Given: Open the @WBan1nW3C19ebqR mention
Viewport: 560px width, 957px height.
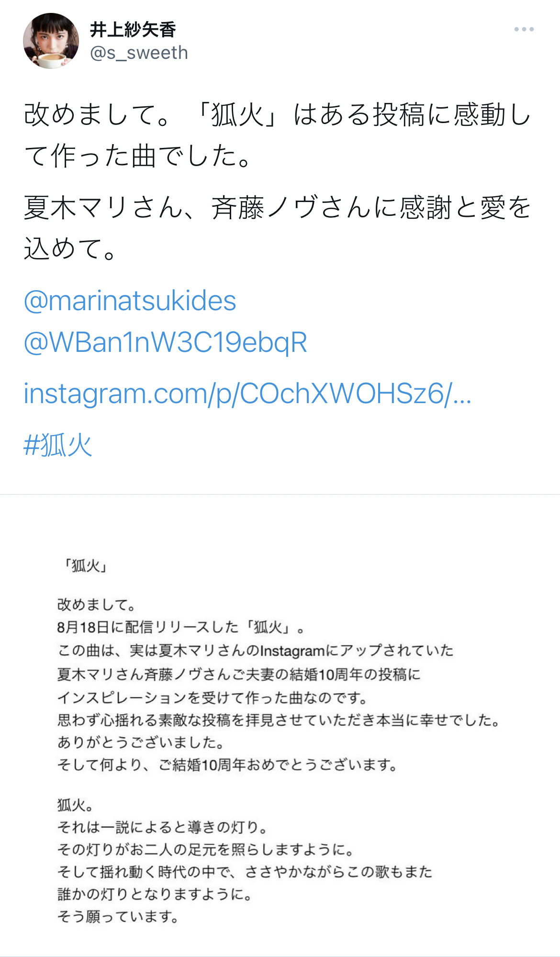Looking at the screenshot, I should click(165, 342).
